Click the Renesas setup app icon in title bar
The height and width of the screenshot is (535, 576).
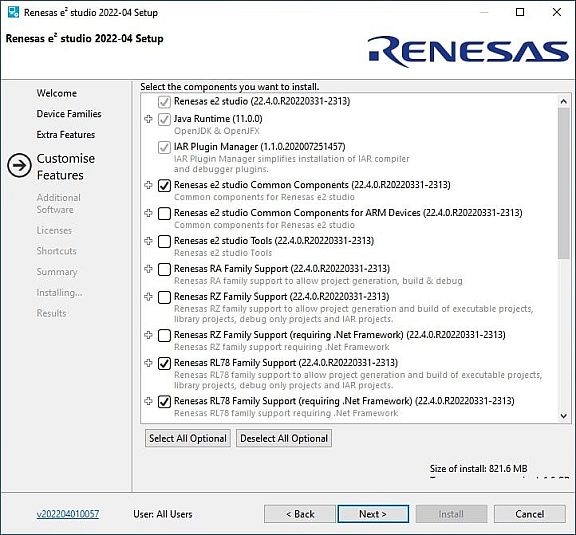coord(13,12)
